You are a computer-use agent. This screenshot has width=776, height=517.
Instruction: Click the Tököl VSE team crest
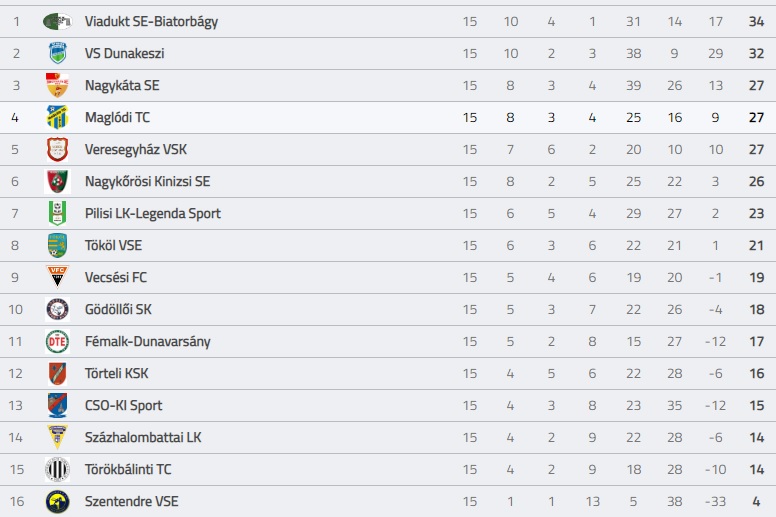(57, 245)
